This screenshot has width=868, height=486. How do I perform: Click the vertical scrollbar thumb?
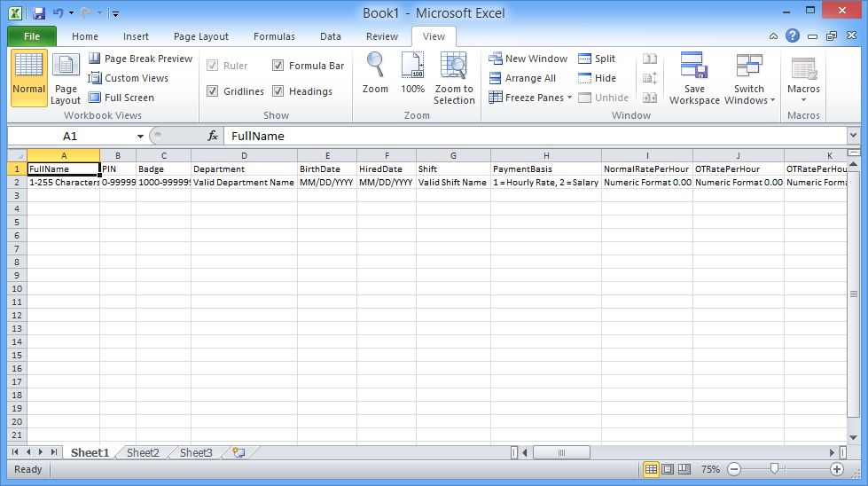pos(853,294)
